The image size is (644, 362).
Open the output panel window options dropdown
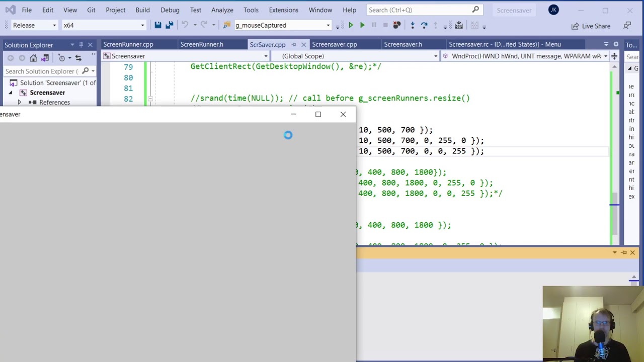(x=614, y=252)
